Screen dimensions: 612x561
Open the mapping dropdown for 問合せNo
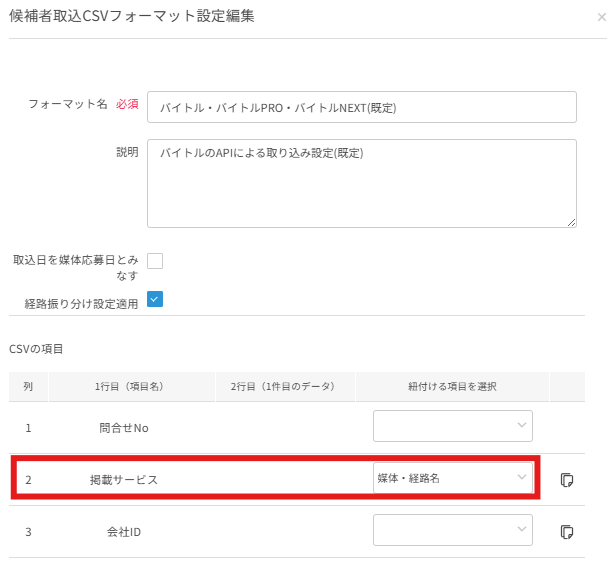coord(453,426)
